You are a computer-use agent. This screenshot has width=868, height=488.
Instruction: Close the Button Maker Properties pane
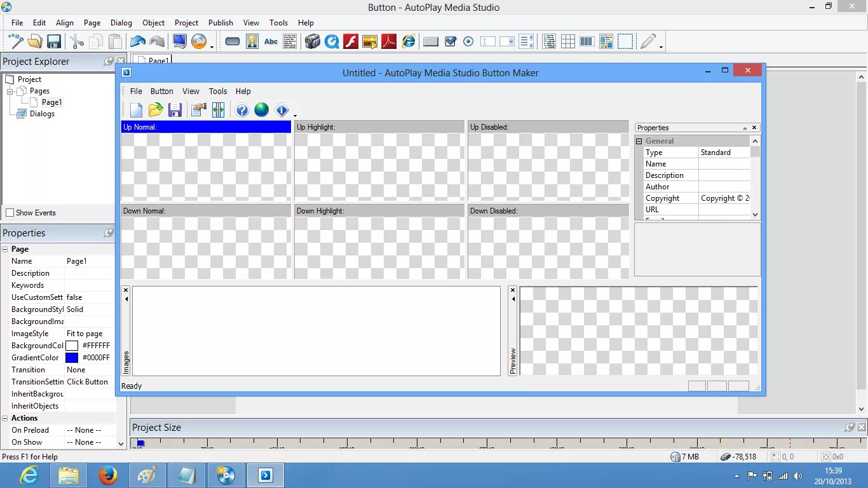[x=754, y=128]
